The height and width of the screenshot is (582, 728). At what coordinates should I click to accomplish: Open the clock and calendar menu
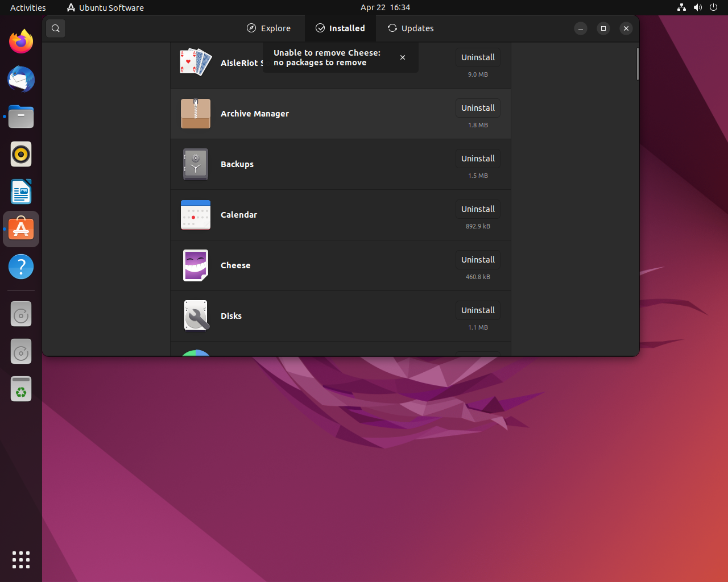(x=385, y=7)
